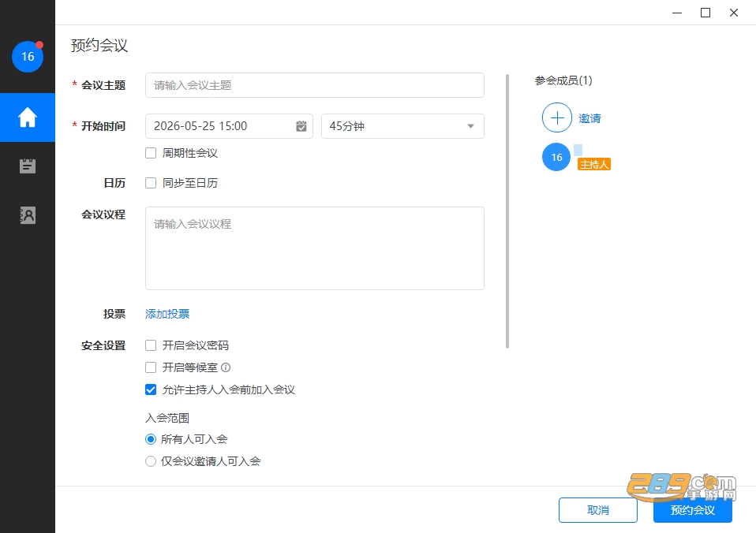Enable 开启会议密码 checkbox
The width and height of the screenshot is (756, 533).
151,345
